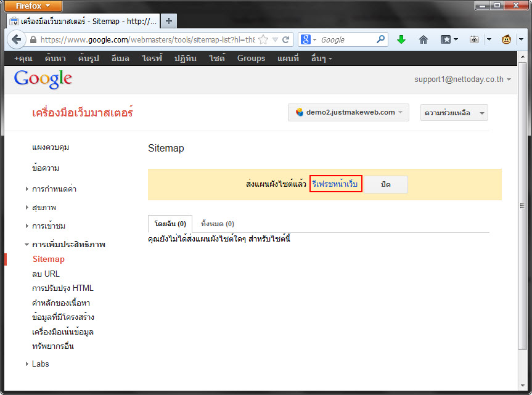The height and width of the screenshot is (395, 532).
Task: Click the URL address field
Action: click(x=147, y=39)
